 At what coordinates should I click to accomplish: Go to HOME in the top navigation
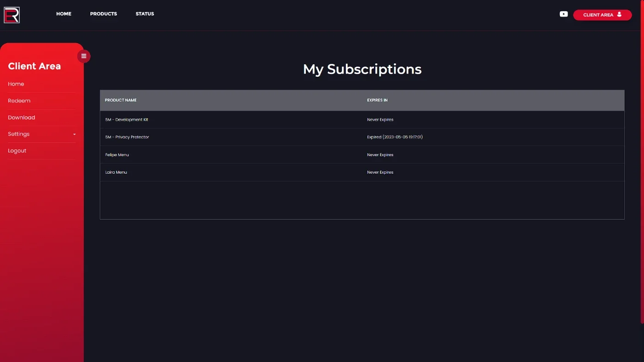pos(64,14)
